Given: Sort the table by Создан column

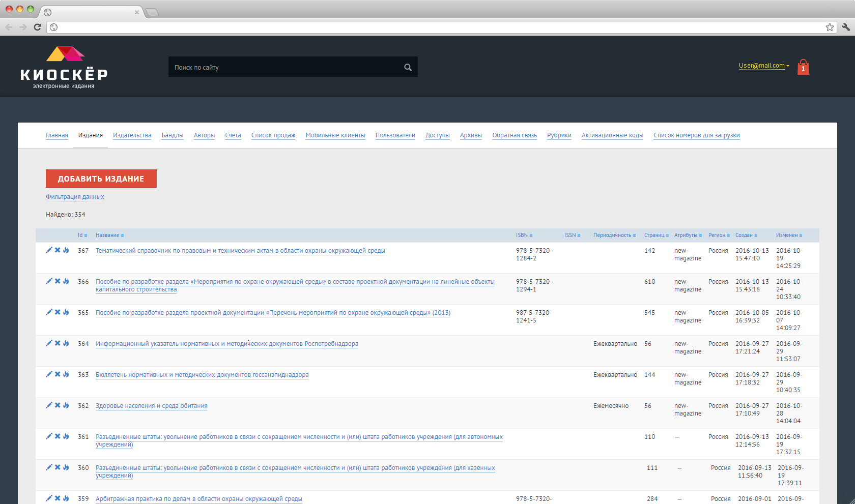Looking at the screenshot, I should pyautogui.click(x=746, y=235).
